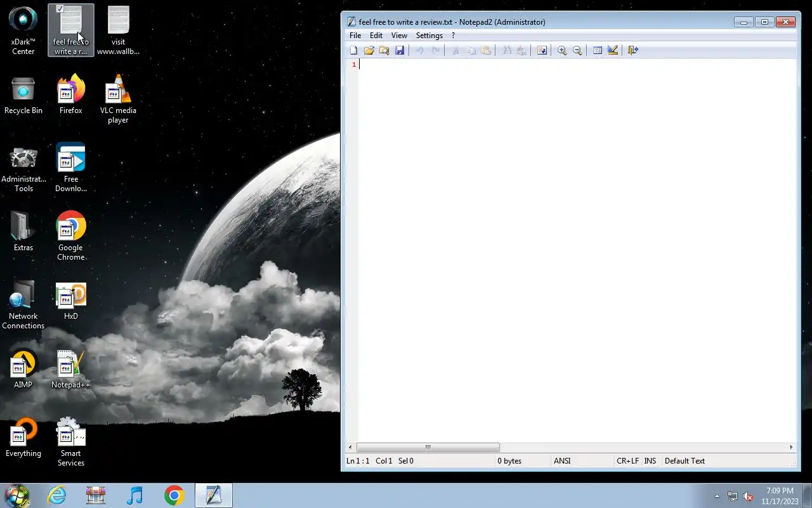
Task: Open the ? help menu
Action: pos(453,36)
